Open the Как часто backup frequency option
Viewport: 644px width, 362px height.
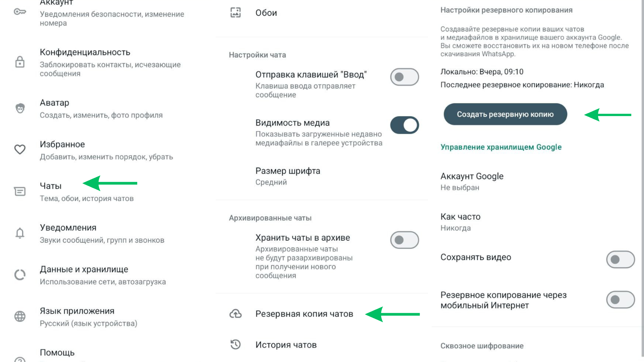click(460, 222)
